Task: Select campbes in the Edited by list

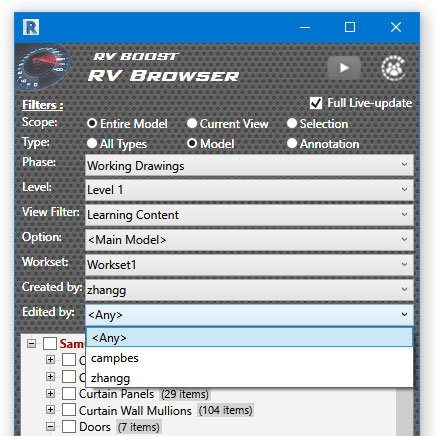Action: [249, 358]
